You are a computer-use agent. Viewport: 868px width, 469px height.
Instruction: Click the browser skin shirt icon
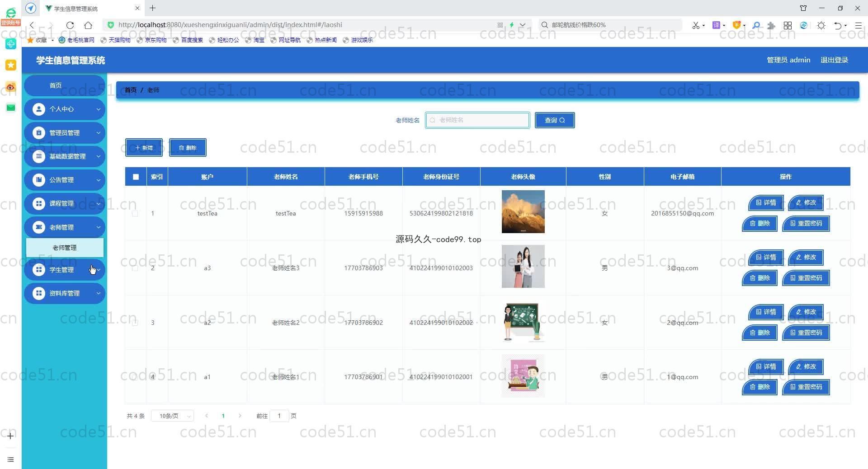pyautogui.click(x=803, y=8)
